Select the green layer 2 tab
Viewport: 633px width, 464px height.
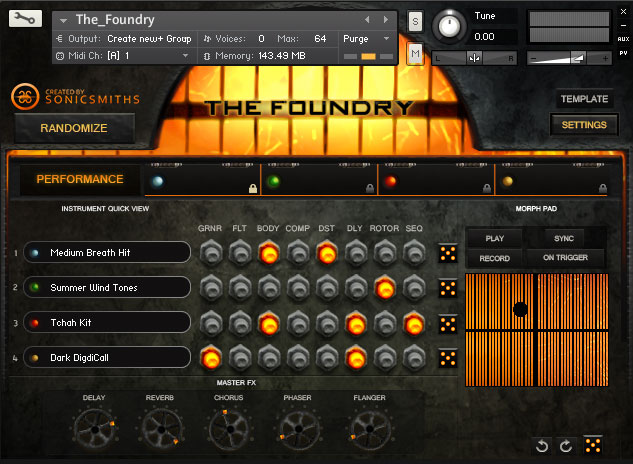319,180
